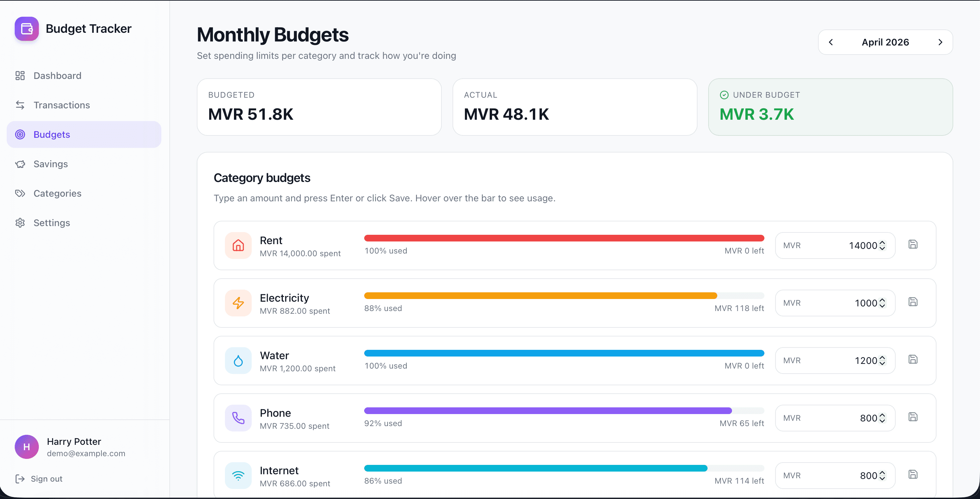Navigate to Categories
The image size is (980, 499).
84,193
